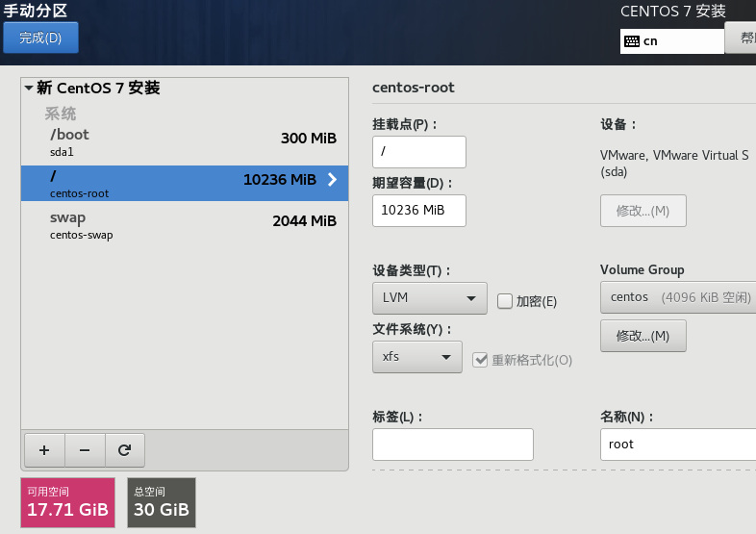
Task: Click the 300 MiB size text
Action: 309,139
